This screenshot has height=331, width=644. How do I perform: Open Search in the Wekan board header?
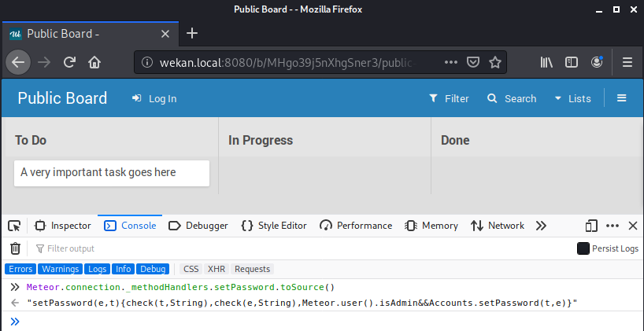[x=512, y=98]
